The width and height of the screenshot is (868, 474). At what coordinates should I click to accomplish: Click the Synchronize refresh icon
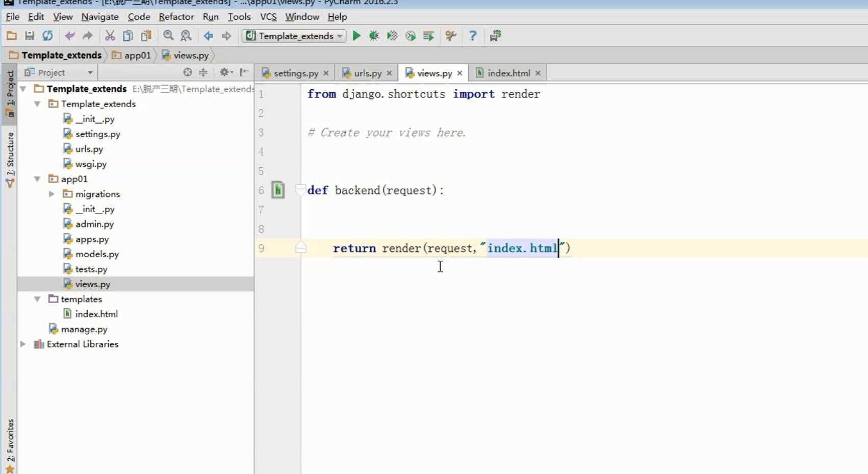click(x=47, y=36)
